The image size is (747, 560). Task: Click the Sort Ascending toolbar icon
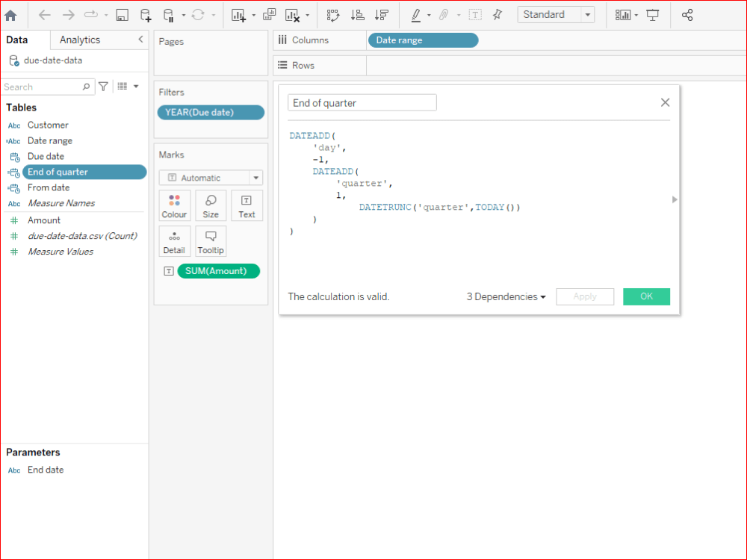tap(359, 14)
